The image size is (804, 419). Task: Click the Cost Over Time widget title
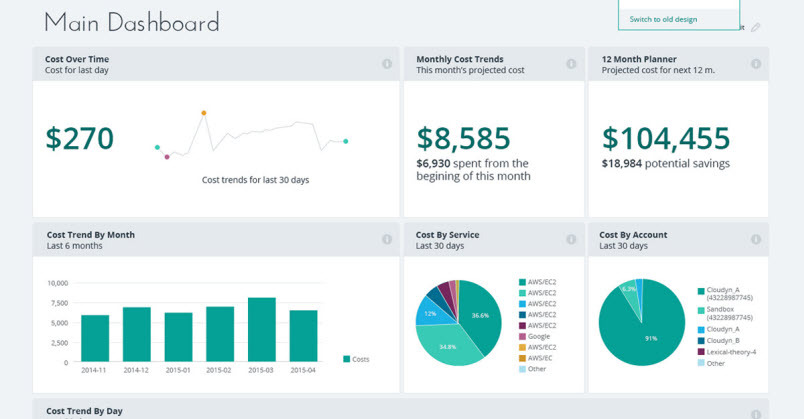[x=78, y=59]
